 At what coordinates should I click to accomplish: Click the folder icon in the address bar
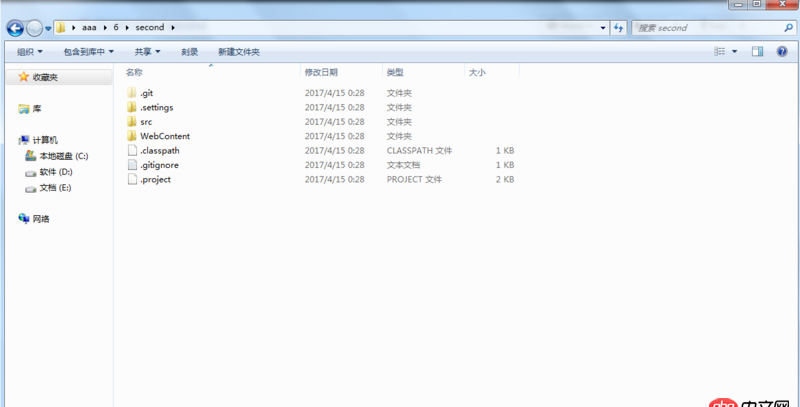[60, 28]
